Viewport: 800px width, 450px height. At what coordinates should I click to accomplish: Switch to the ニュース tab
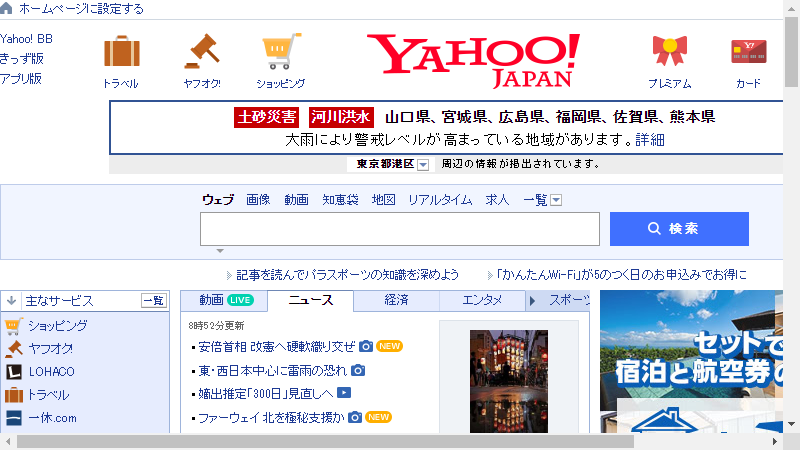[x=311, y=301]
